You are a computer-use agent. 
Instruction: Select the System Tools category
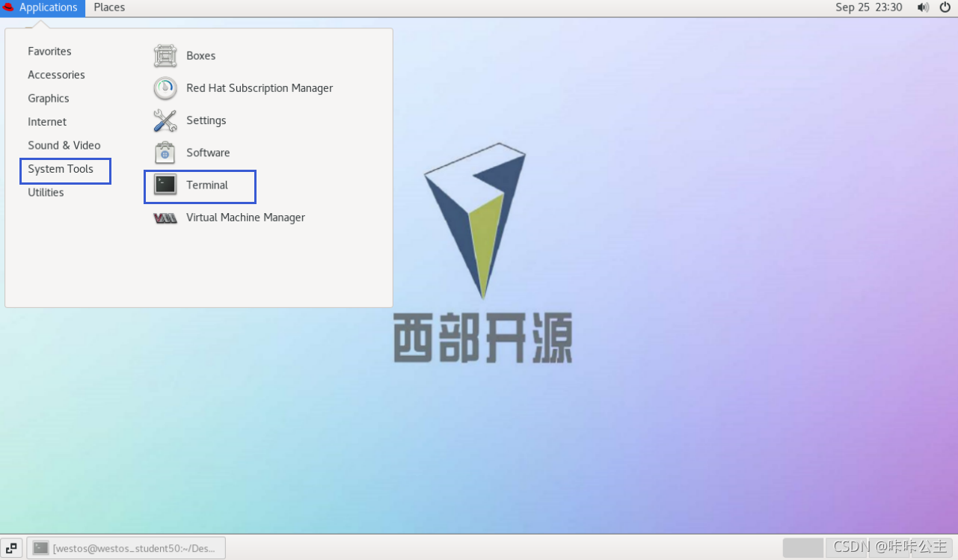point(61,169)
